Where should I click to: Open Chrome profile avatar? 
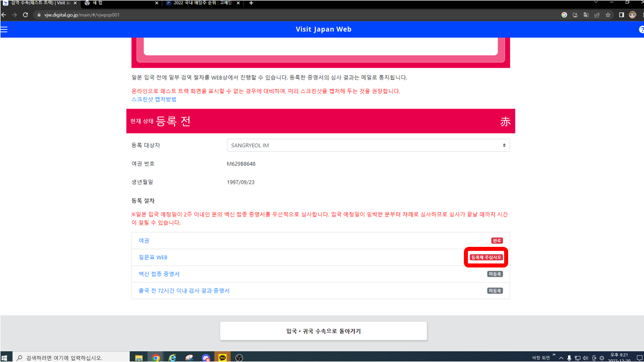click(632, 15)
